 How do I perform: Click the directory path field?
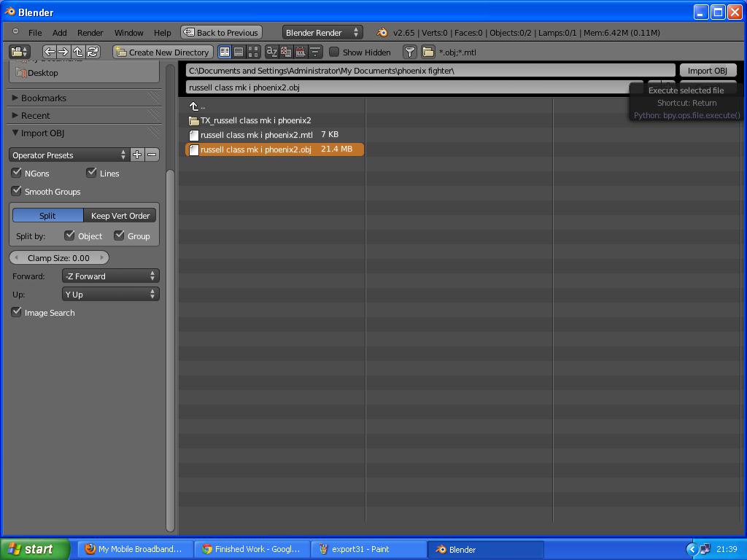[x=430, y=71]
